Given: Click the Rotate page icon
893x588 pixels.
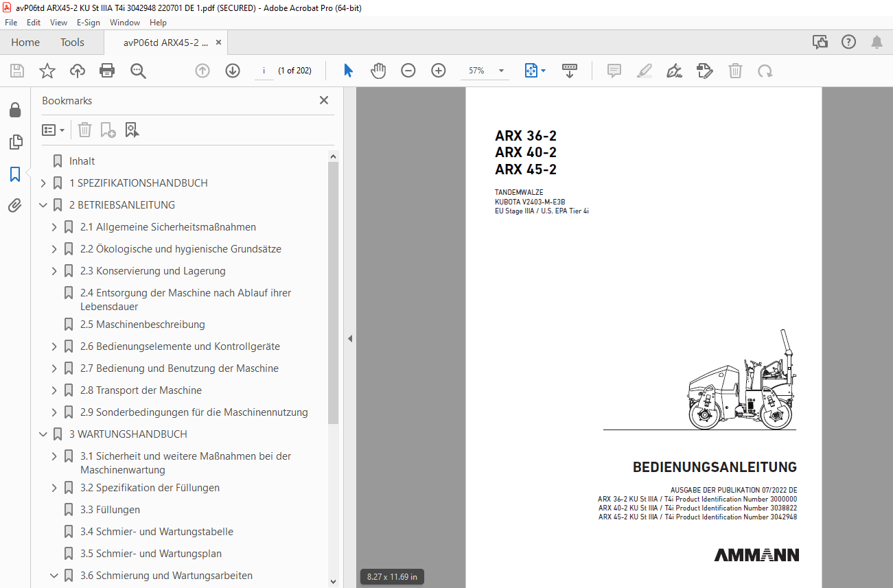Looking at the screenshot, I should click(765, 71).
